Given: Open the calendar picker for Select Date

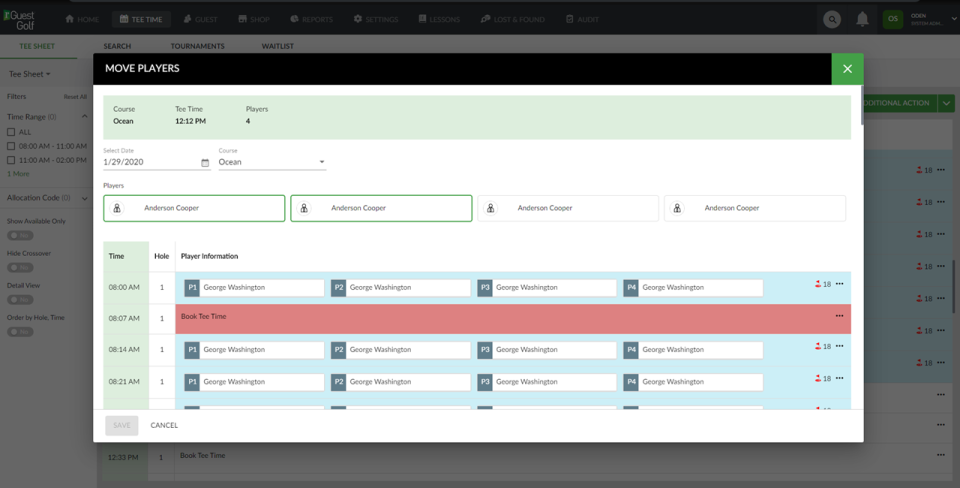Looking at the screenshot, I should pos(205,162).
